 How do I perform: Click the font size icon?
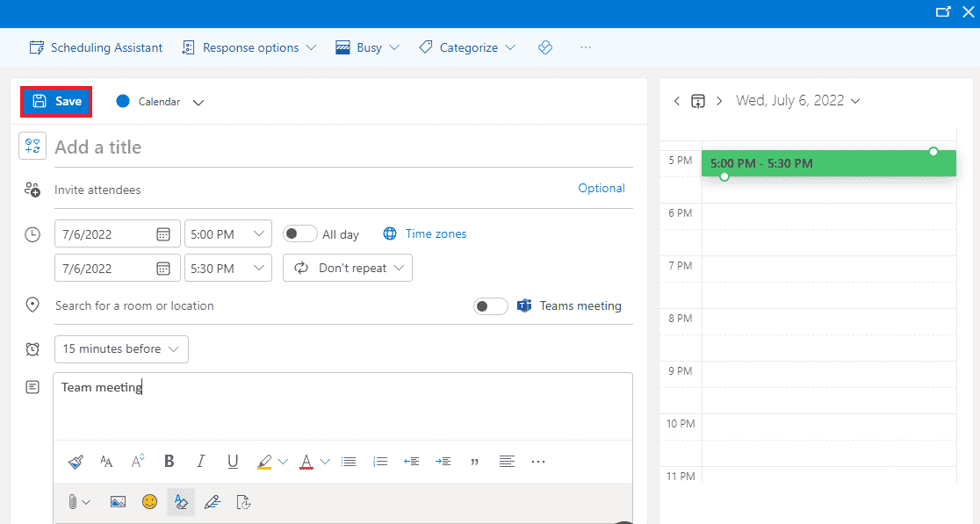pos(106,462)
